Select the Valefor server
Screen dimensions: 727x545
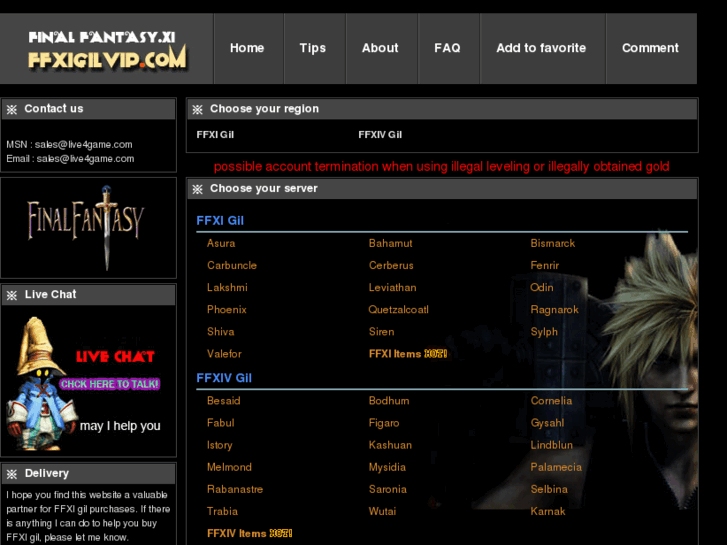(224, 354)
